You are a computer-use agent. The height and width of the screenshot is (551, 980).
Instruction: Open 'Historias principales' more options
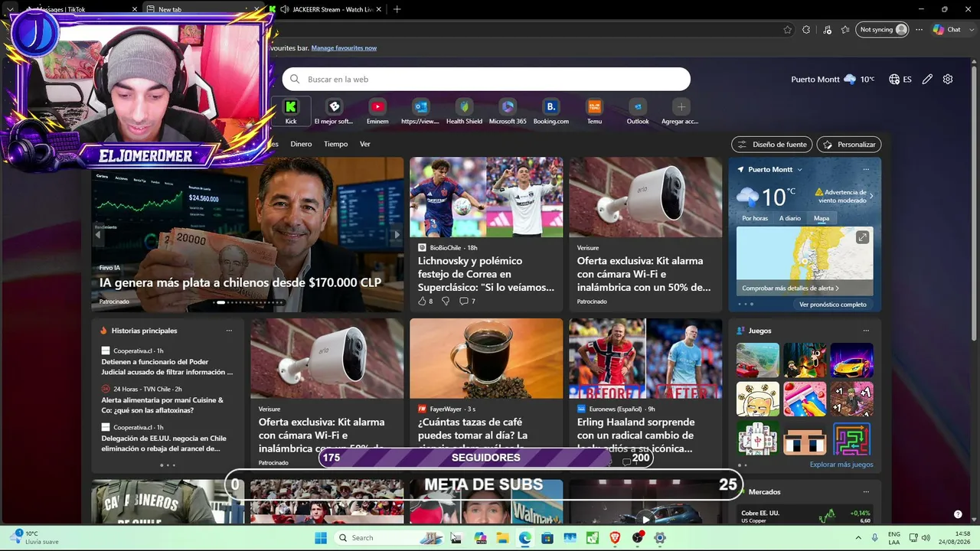pyautogui.click(x=229, y=331)
